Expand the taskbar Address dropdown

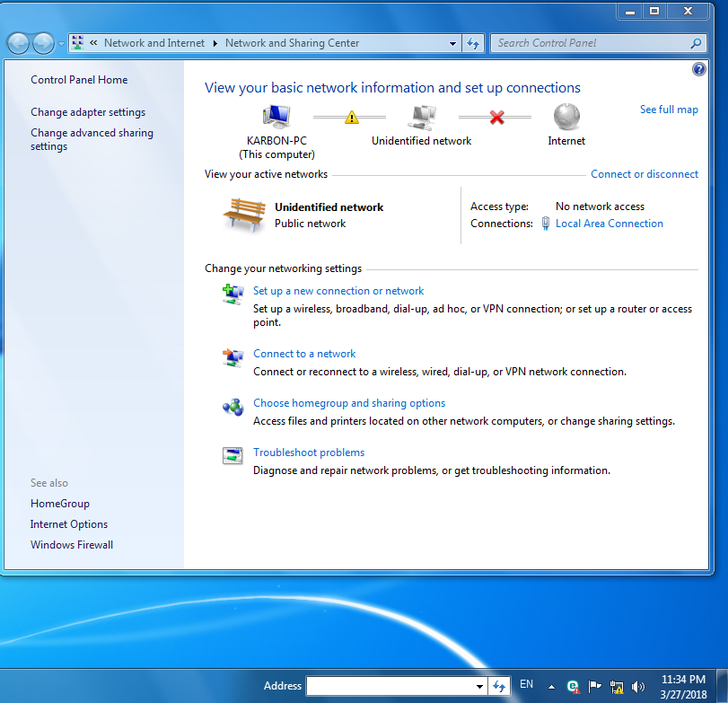click(479, 686)
